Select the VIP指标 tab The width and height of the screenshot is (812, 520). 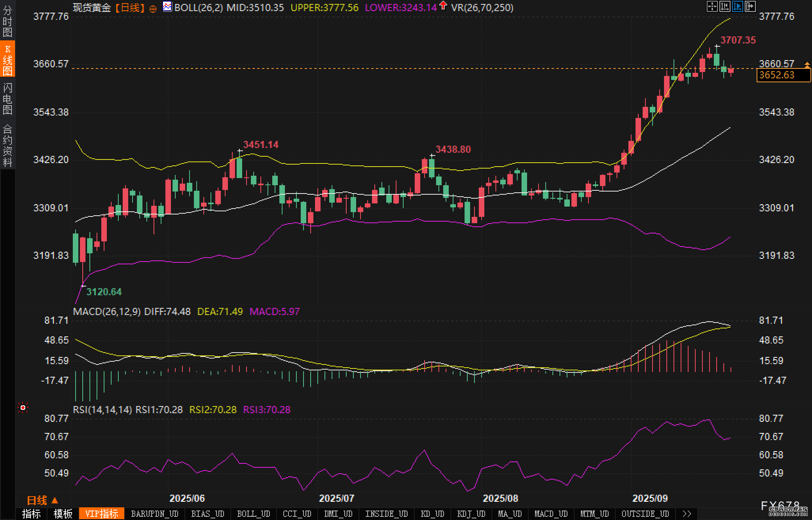coord(102,514)
